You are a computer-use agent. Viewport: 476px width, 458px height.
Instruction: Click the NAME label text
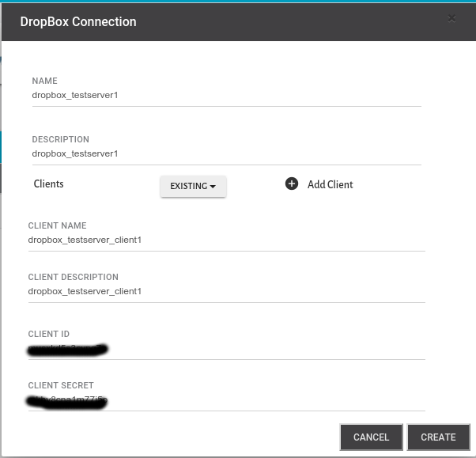click(x=44, y=81)
